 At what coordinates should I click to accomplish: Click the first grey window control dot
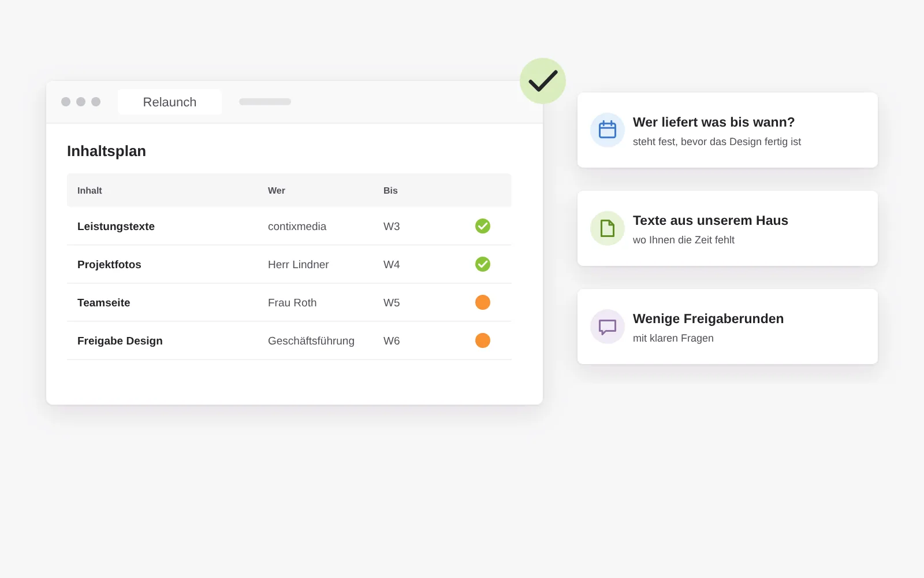pos(66,102)
